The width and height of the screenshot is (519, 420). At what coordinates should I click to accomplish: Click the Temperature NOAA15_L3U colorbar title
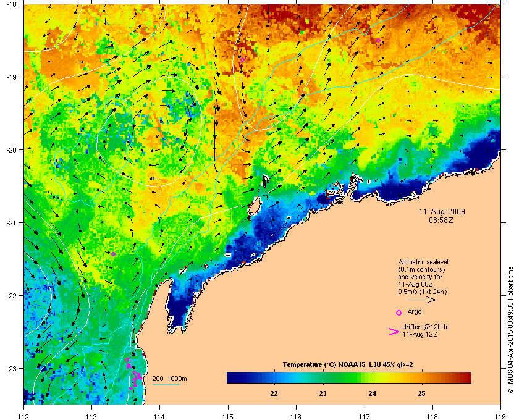coord(348,365)
